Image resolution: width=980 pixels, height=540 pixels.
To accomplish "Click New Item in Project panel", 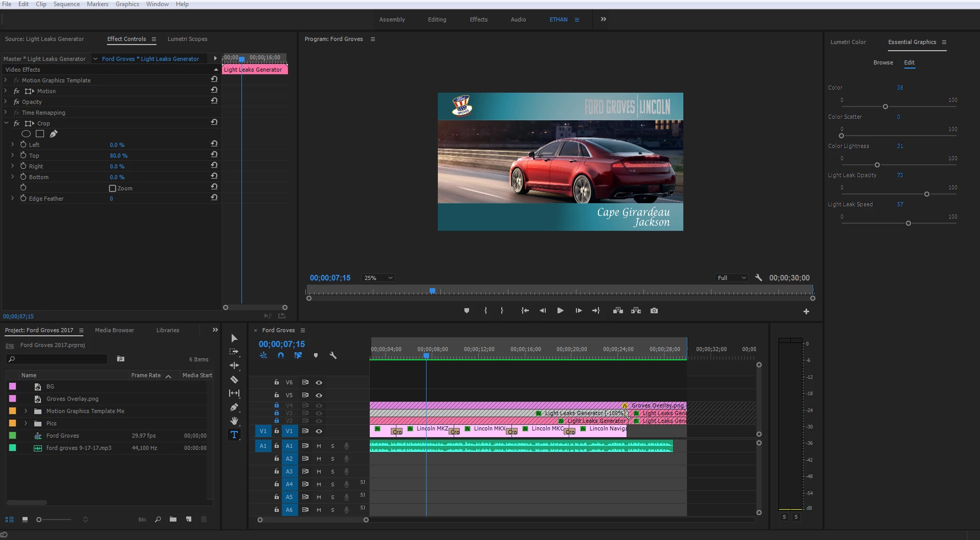I will 189,520.
